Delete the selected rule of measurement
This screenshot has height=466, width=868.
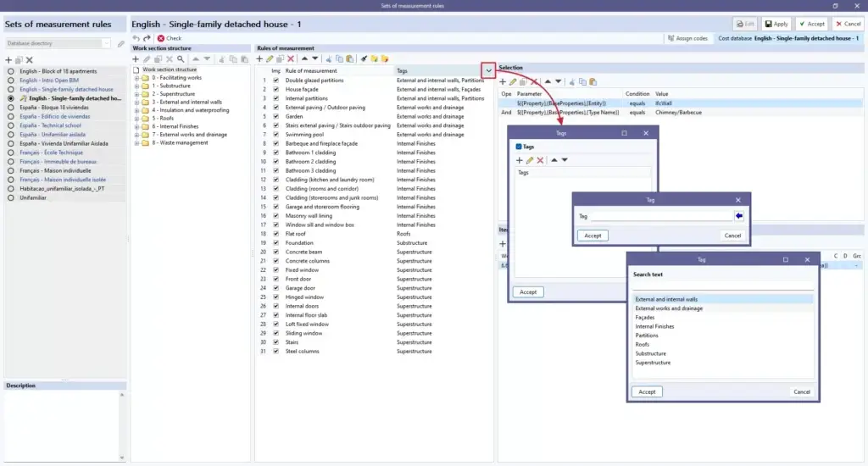pyautogui.click(x=291, y=59)
